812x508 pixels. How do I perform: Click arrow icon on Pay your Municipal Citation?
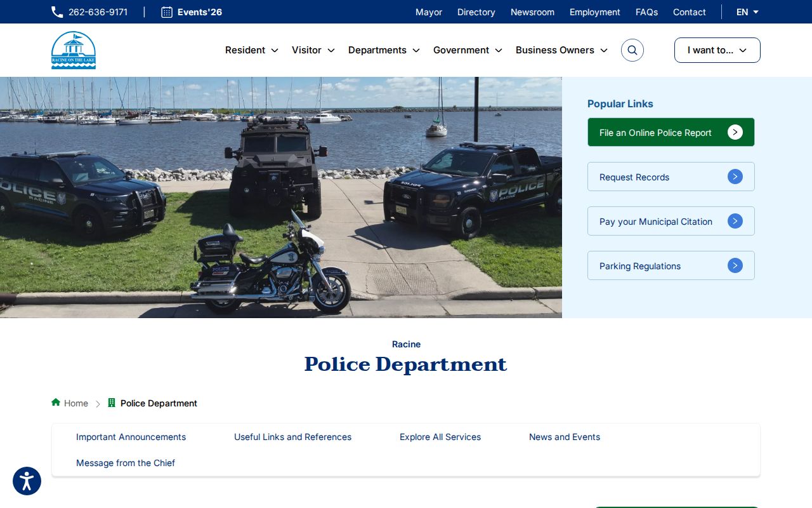735,221
